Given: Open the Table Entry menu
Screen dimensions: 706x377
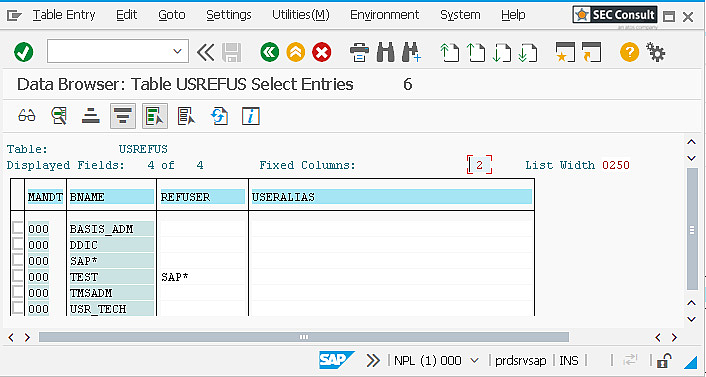Looking at the screenshot, I should [x=64, y=15].
